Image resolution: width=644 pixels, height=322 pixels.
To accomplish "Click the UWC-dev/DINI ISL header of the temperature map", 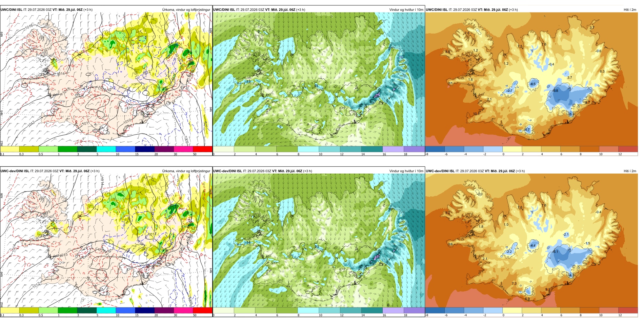I will click(x=440, y=171).
